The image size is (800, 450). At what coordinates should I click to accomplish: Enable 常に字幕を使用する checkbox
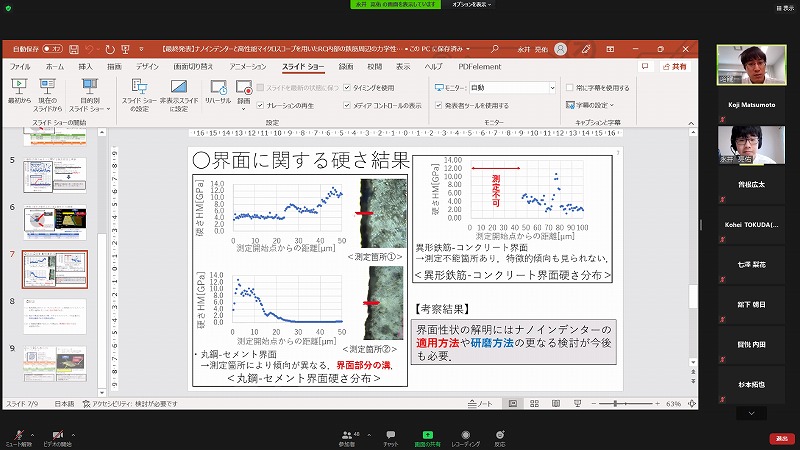coord(569,88)
